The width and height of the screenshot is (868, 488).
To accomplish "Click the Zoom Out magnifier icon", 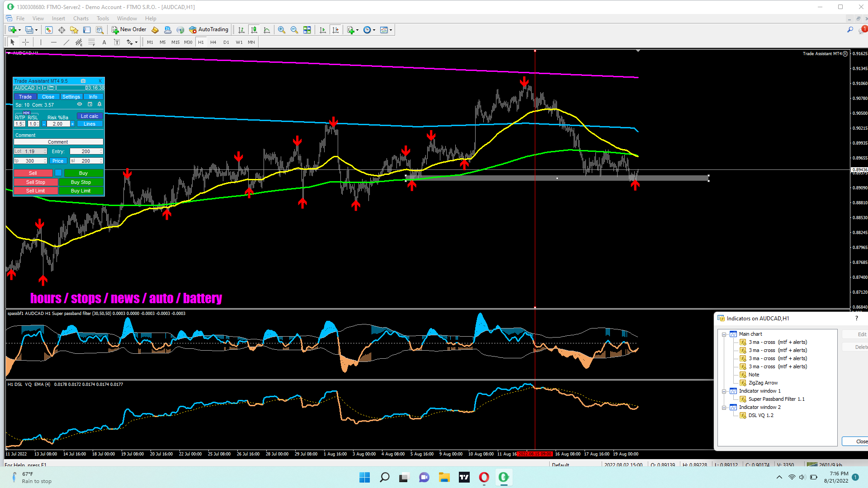I will coord(294,30).
